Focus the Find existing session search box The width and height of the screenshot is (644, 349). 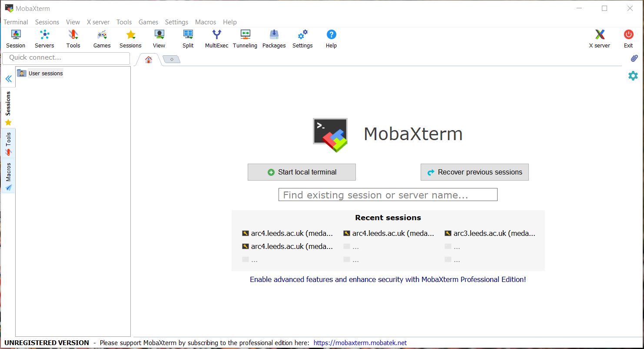[x=388, y=195]
